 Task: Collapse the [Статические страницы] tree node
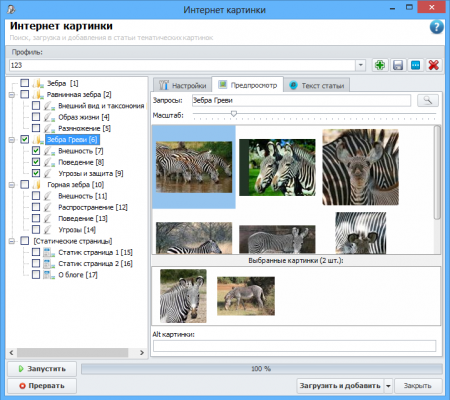[x=12, y=241]
